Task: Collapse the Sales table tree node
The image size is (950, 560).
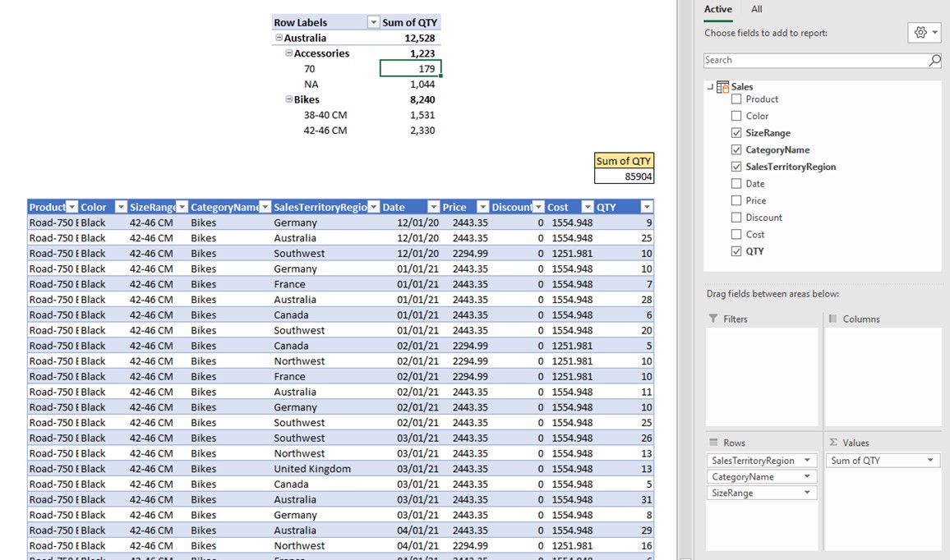Action: pos(710,86)
